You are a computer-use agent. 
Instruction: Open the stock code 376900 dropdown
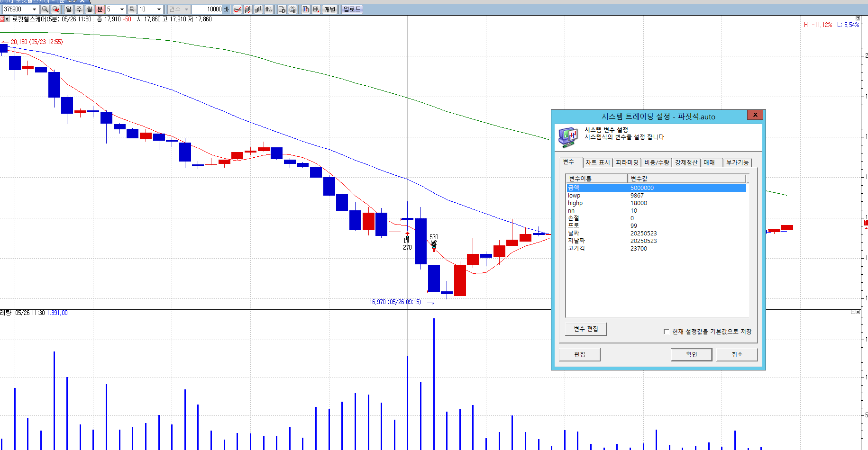(34, 9)
